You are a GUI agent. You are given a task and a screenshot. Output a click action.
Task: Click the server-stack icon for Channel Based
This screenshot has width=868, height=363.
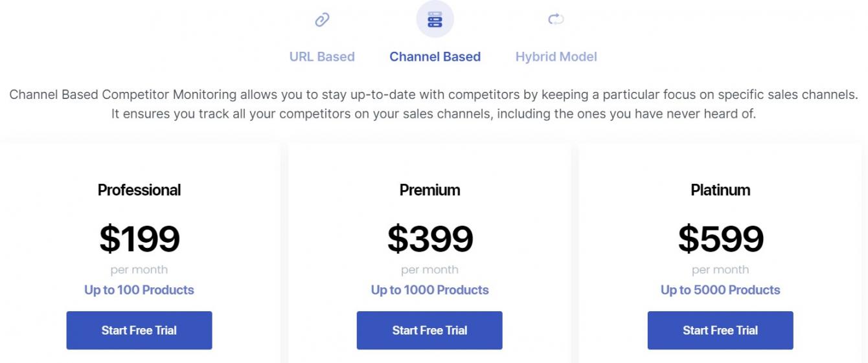pyautogui.click(x=435, y=19)
